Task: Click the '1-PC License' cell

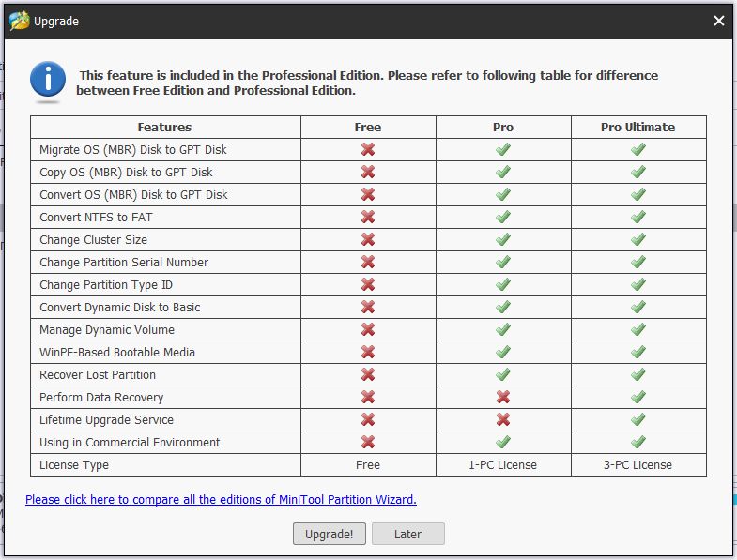Action: [503, 464]
